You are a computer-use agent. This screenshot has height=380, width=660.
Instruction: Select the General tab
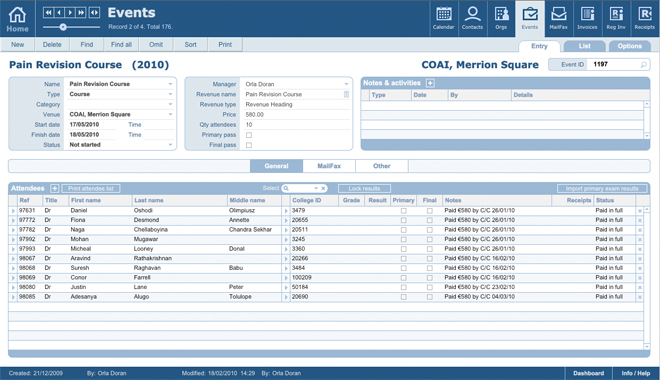click(x=276, y=166)
